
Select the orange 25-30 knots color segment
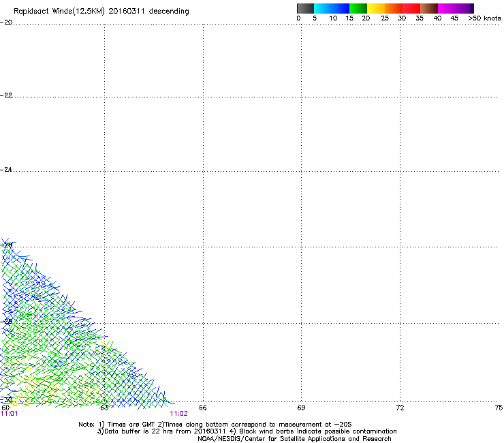pos(394,8)
